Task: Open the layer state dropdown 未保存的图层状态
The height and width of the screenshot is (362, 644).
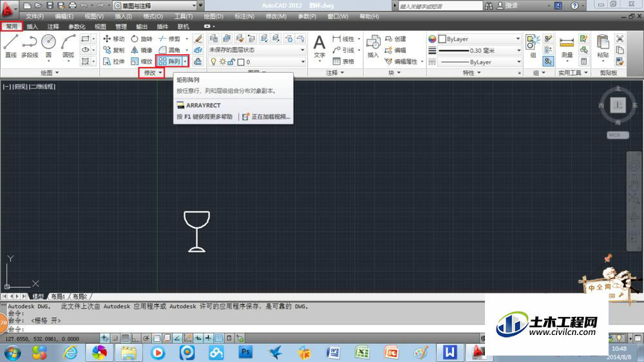Action: 257,50
